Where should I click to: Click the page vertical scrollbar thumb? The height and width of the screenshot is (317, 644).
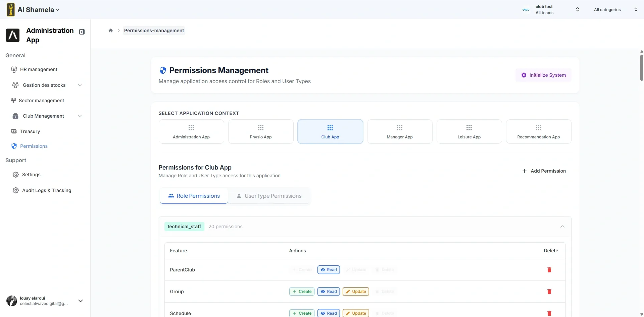pos(641,67)
